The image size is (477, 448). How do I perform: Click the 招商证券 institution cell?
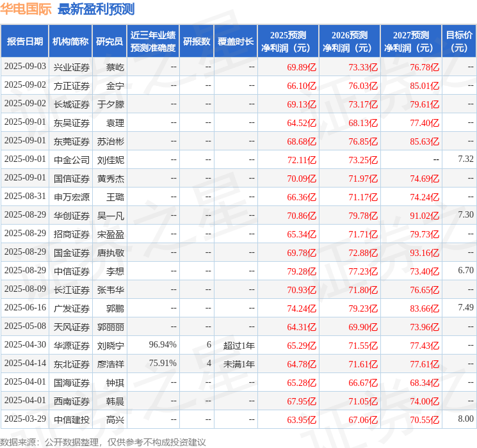(72, 234)
